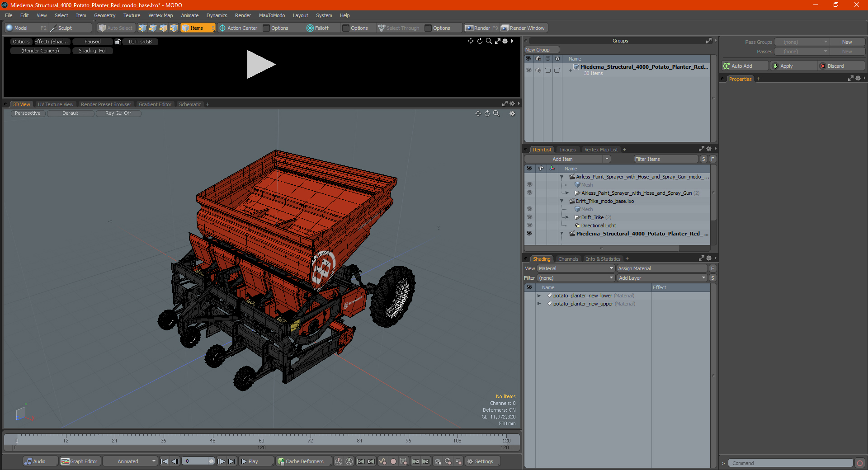868x470 pixels.
Task: Activate Items selection mode
Action: coord(198,28)
